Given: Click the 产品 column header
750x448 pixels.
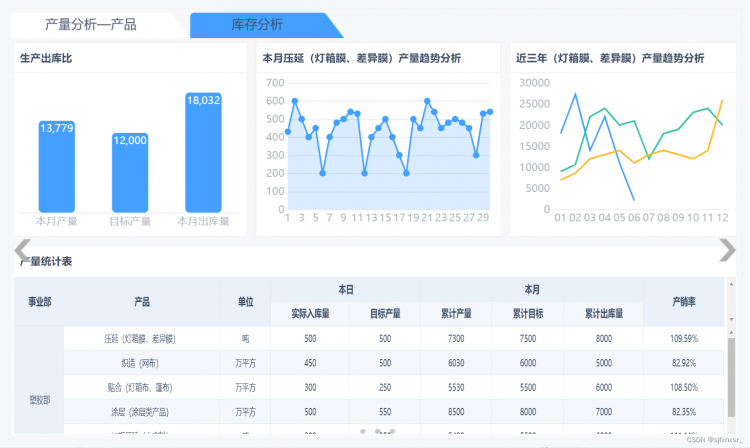Looking at the screenshot, I should point(142,302).
